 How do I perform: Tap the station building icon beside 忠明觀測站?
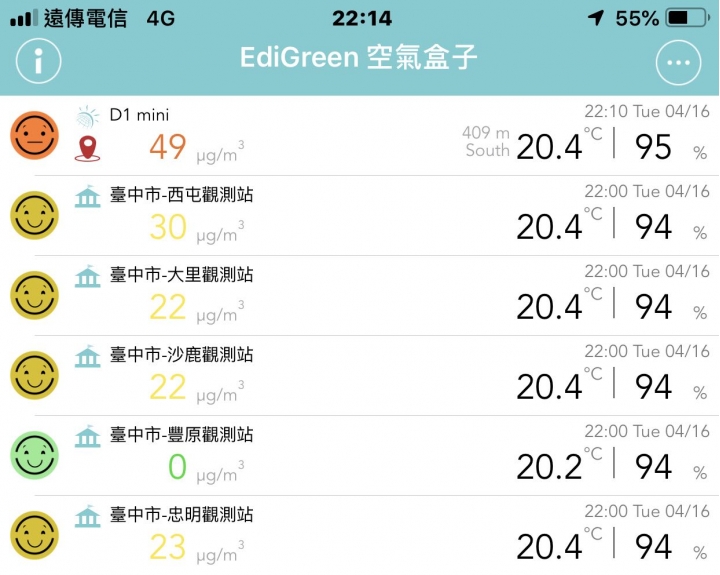(87, 516)
